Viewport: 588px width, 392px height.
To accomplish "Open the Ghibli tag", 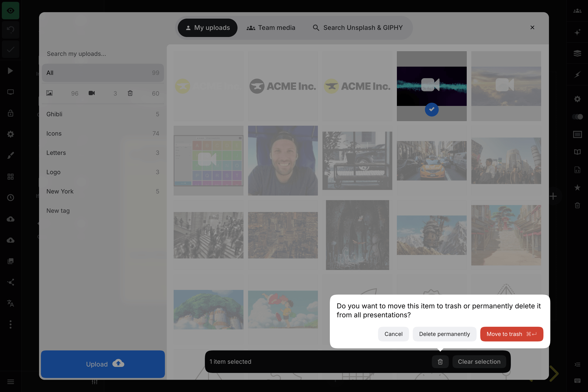I will 102,114.
